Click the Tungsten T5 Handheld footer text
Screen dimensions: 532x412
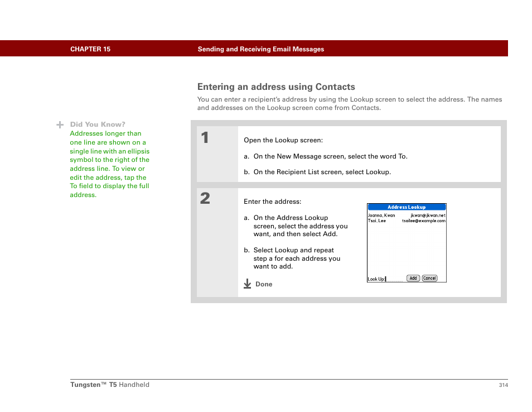(x=110, y=385)
